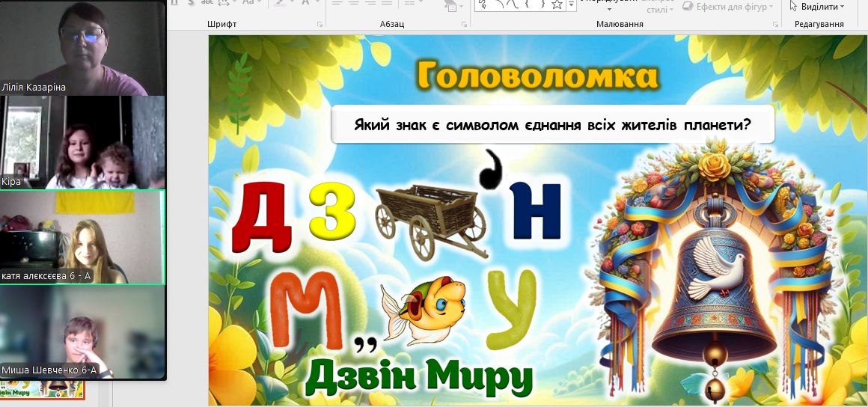The height and width of the screenshot is (407, 868).
Task: Align paragraph text to the right
Action: (370, 3)
